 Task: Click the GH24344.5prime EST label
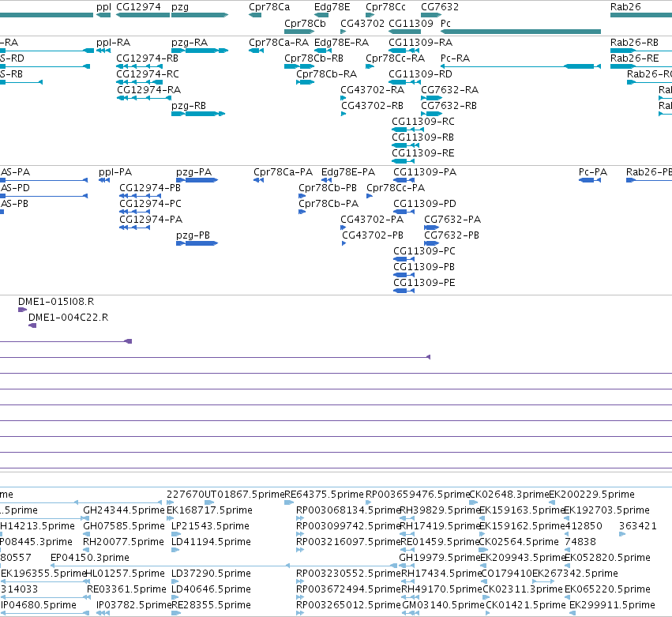tap(124, 510)
